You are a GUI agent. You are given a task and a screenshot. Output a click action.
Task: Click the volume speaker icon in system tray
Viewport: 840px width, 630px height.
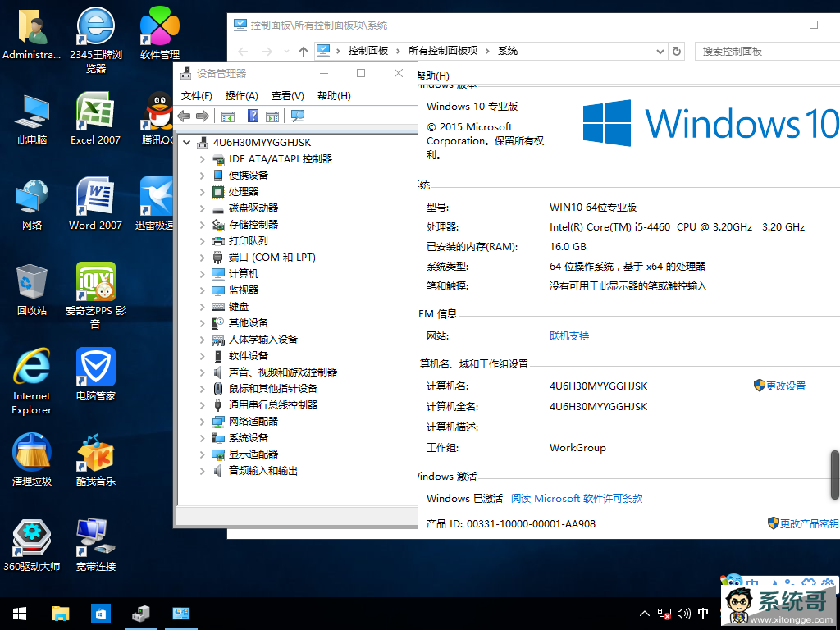point(684,614)
